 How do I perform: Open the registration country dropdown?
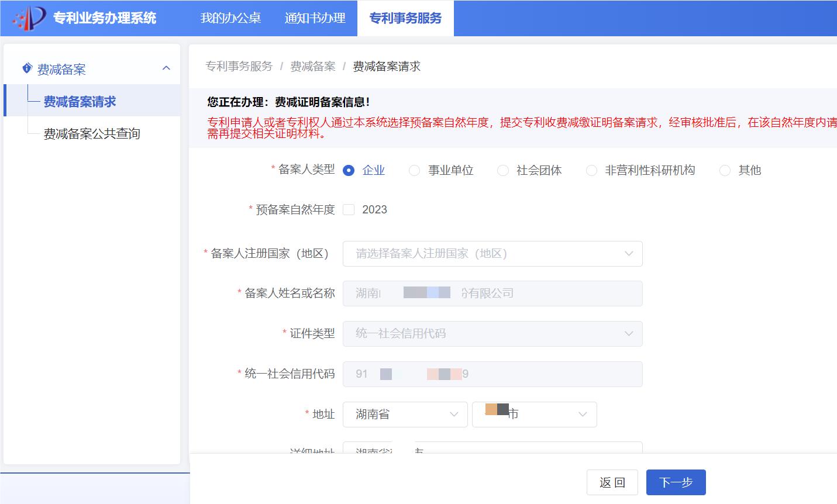pyautogui.click(x=492, y=253)
